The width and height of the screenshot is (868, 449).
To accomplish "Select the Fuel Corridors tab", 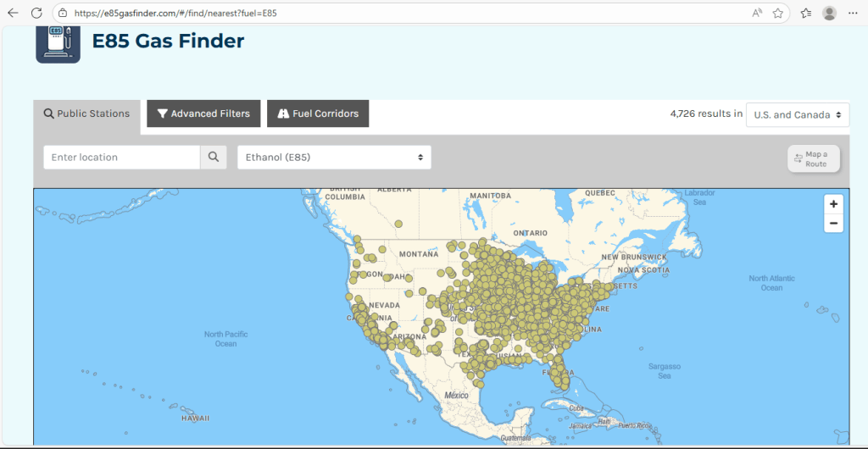I will coord(318,114).
